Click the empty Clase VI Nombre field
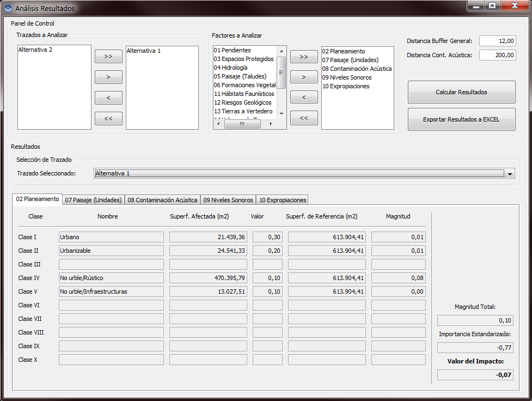Image resolution: width=532 pixels, height=401 pixels. pos(111,305)
